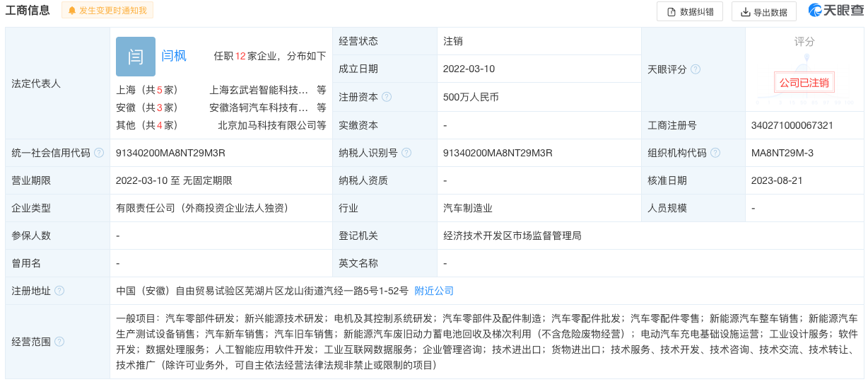Open 北京加马科技有限公司 link
Screen dimensions: 868x382
click(271, 125)
